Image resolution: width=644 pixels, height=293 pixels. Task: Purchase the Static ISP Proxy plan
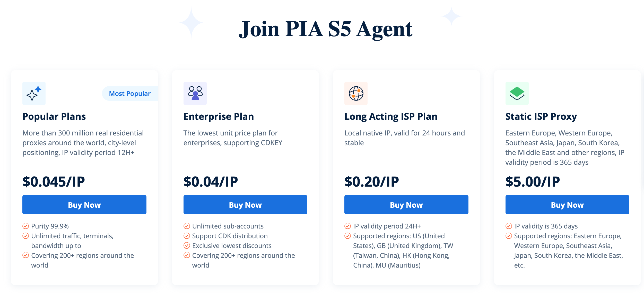click(x=567, y=205)
